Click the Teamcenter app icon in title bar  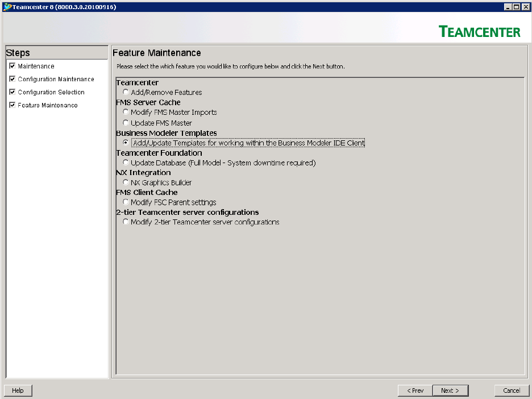pyautogui.click(x=7, y=7)
